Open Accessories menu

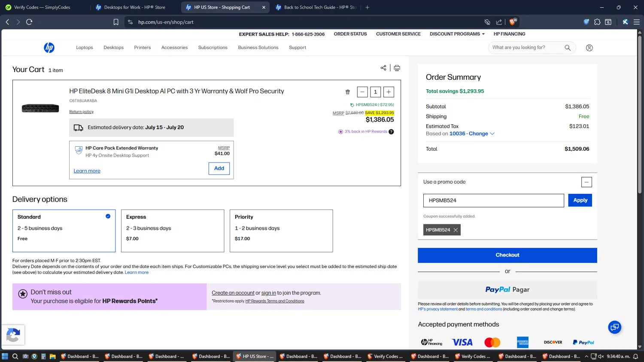[174, 48]
